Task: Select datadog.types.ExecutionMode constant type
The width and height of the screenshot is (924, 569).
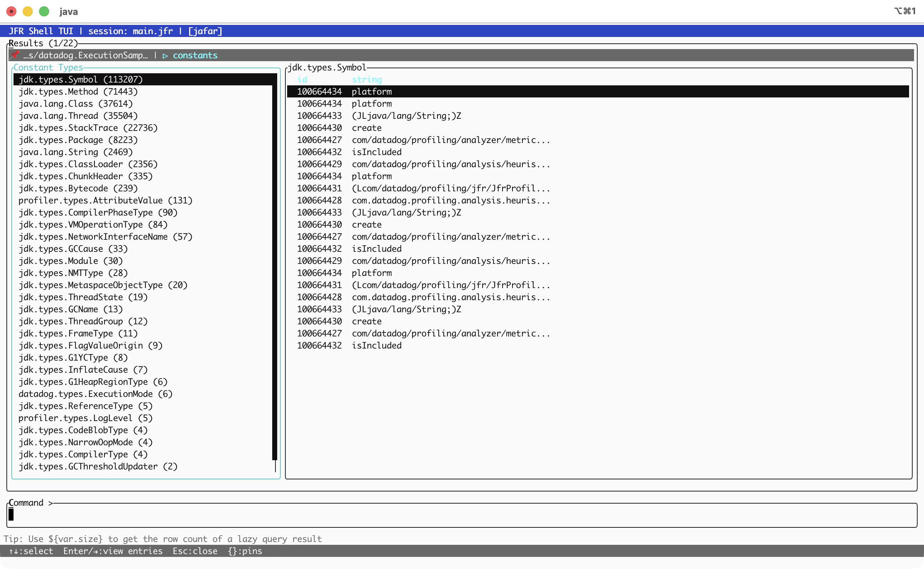Action: pyautogui.click(x=96, y=394)
